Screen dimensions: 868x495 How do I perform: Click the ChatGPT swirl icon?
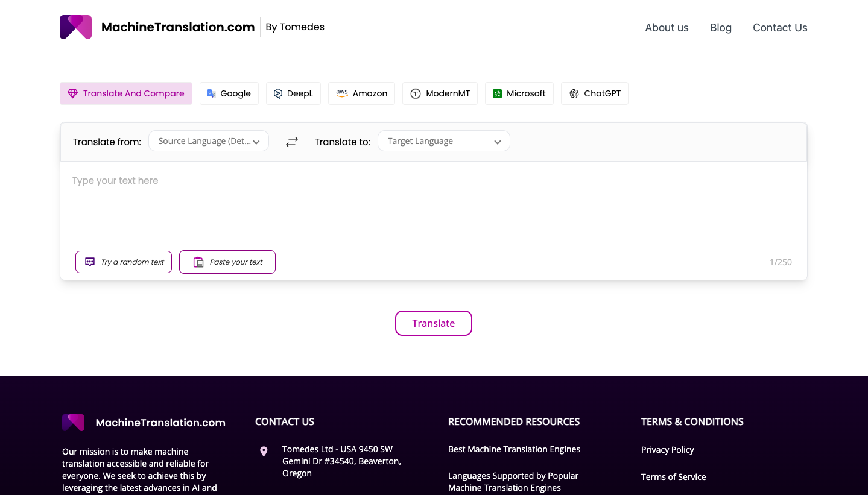pos(574,93)
